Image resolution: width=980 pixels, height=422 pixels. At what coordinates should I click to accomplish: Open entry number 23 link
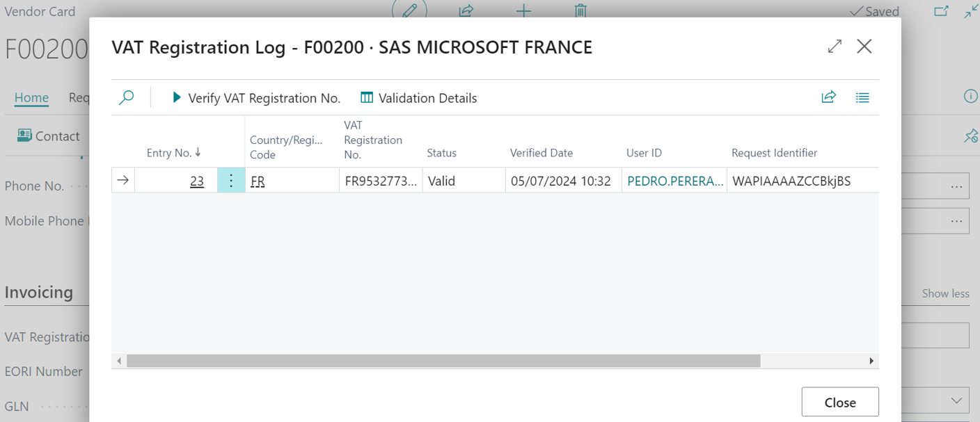pyautogui.click(x=197, y=181)
